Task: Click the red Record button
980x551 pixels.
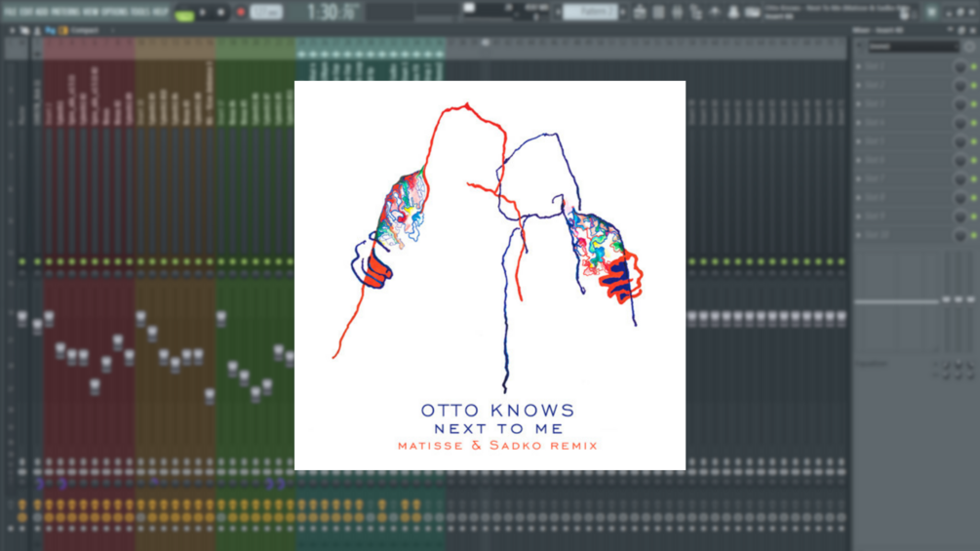Action: click(x=240, y=13)
